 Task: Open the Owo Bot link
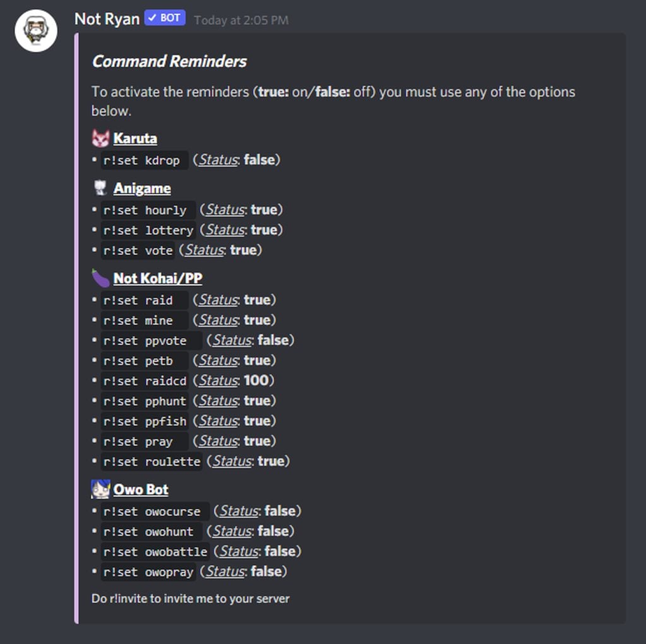(141, 489)
